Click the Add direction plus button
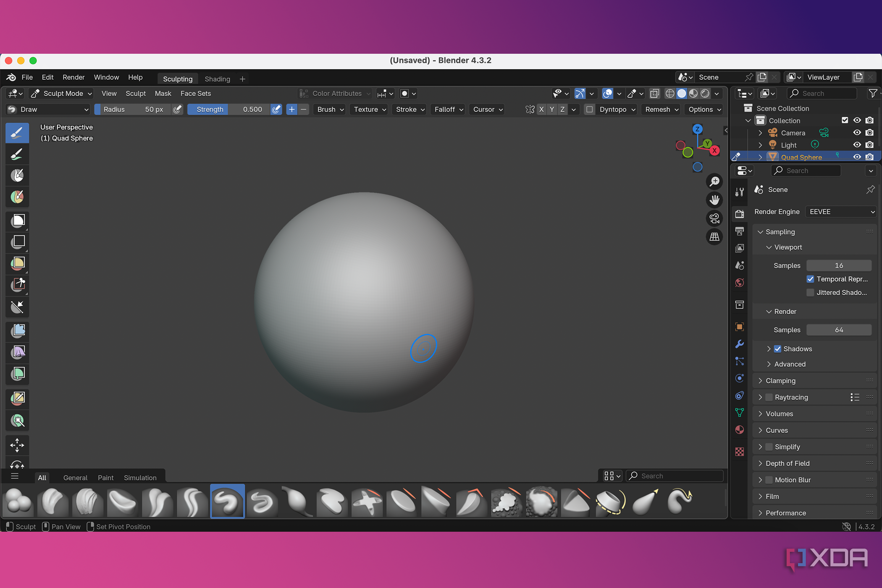The width and height of the screenshot is (882, 588). click(292, 110)
